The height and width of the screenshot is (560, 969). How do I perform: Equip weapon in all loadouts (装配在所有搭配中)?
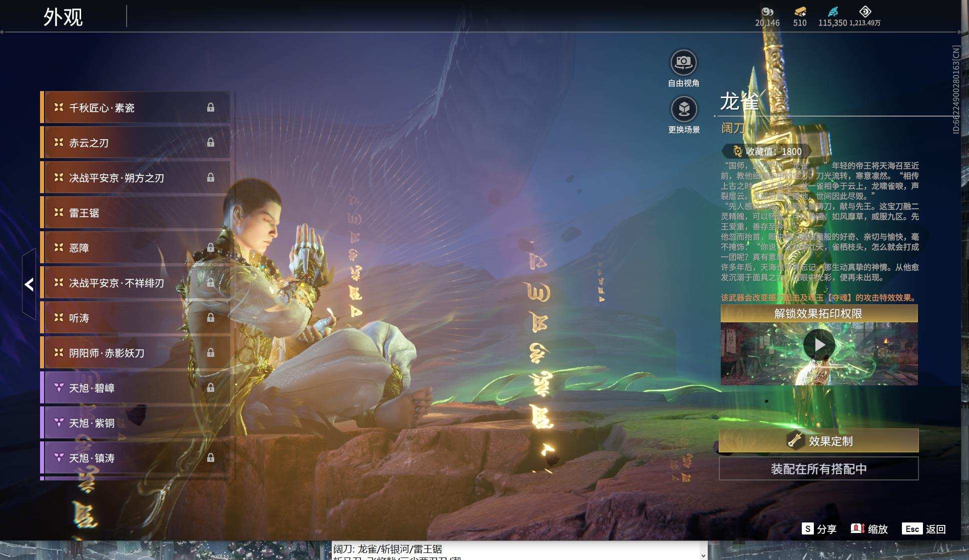(x=818, y=469)
